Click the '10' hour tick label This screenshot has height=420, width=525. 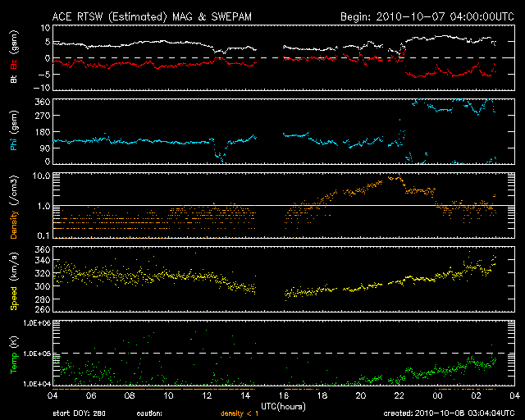tap(168, 395)
